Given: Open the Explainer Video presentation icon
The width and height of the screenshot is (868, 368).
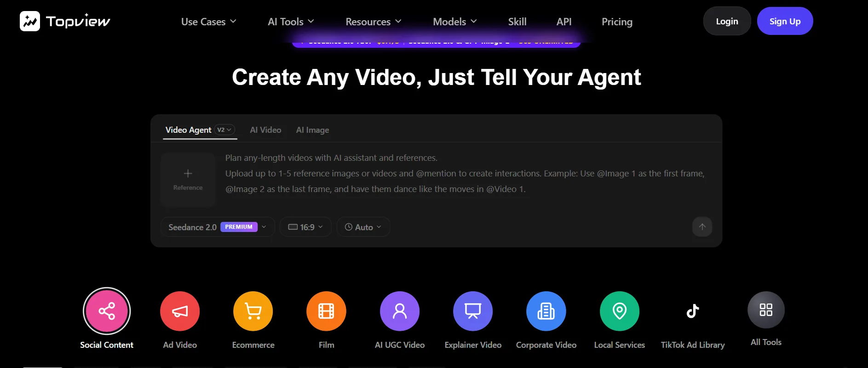Looking at the screenshot, I should point(473,311).
